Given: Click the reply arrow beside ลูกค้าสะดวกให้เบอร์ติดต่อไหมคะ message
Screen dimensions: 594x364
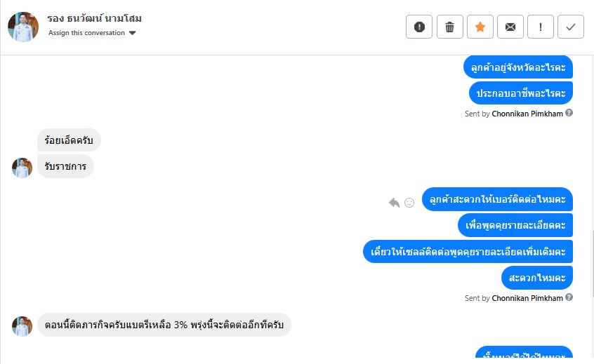Looking at the screenshot, I should click(394, 203).
